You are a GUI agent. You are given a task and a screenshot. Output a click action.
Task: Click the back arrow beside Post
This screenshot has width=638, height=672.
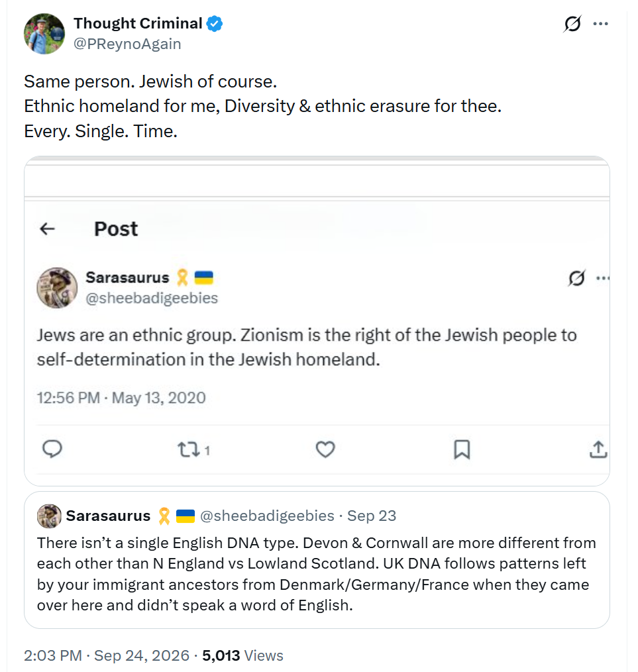[x=47, y=229]
